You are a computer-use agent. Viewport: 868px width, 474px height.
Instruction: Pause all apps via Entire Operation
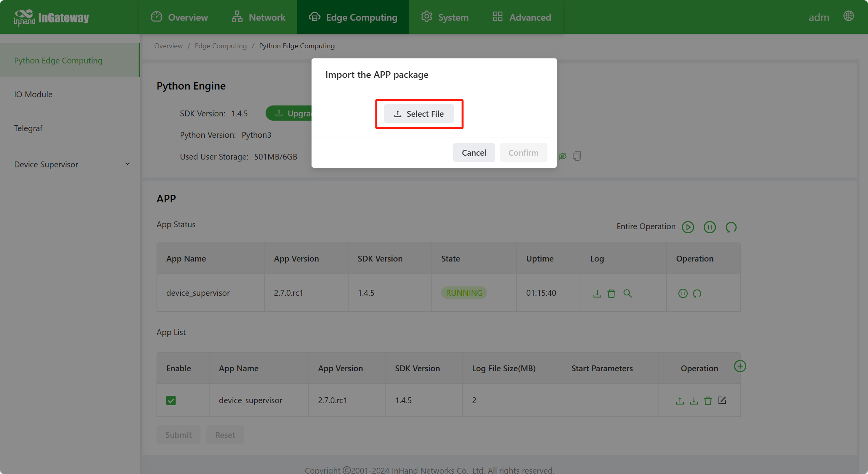pyautogui.click(x=710, y=227)
